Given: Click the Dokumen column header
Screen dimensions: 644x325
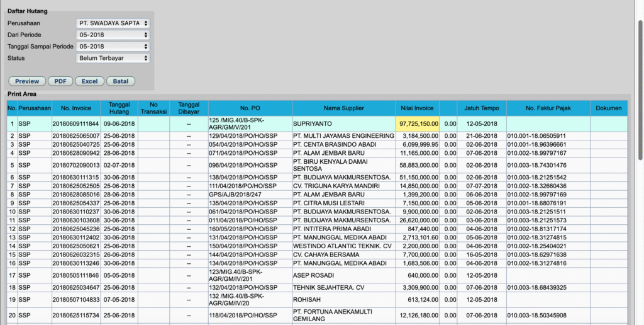Looking at the screenshot, I should (x=609, y=108).
